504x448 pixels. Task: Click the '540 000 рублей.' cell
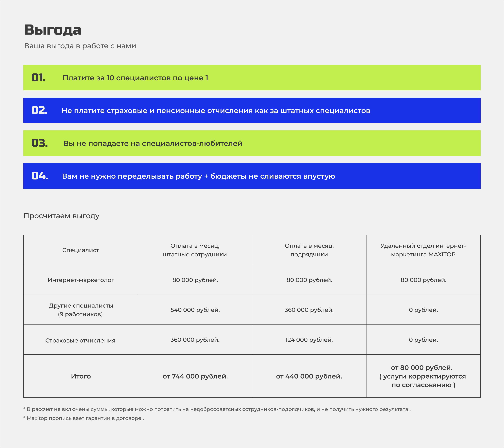tap(195, 310)
